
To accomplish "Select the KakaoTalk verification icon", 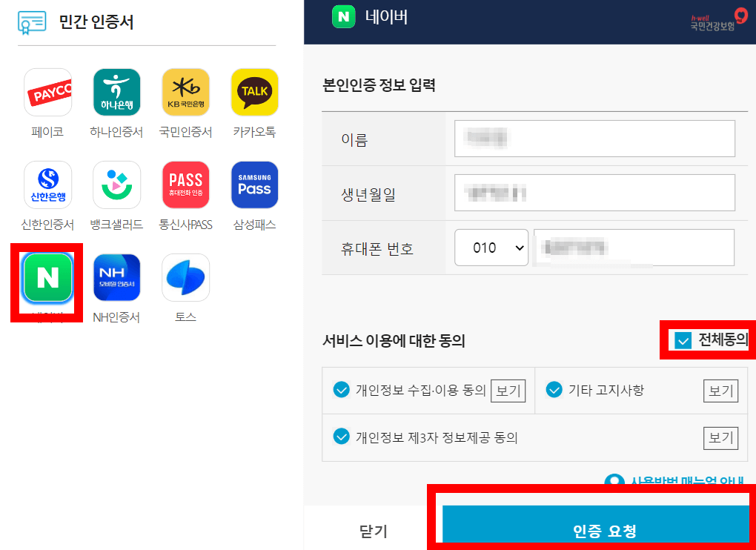I will (x=254, y=91).
